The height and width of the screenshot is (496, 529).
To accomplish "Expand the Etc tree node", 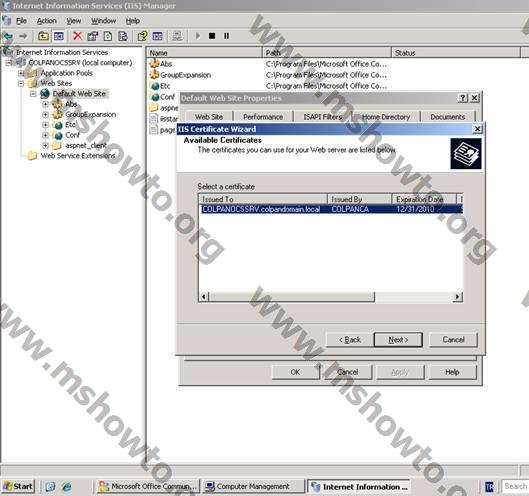I will (45, 125).
